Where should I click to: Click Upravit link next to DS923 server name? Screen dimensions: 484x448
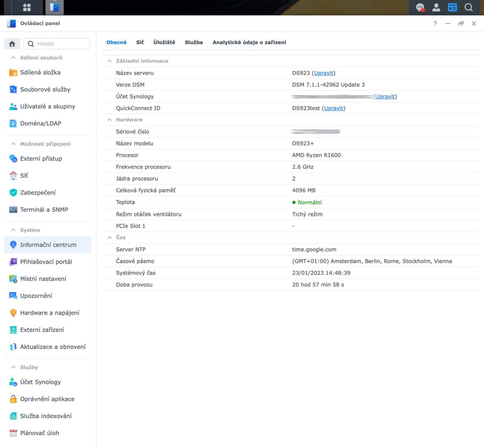pos(323,73)
